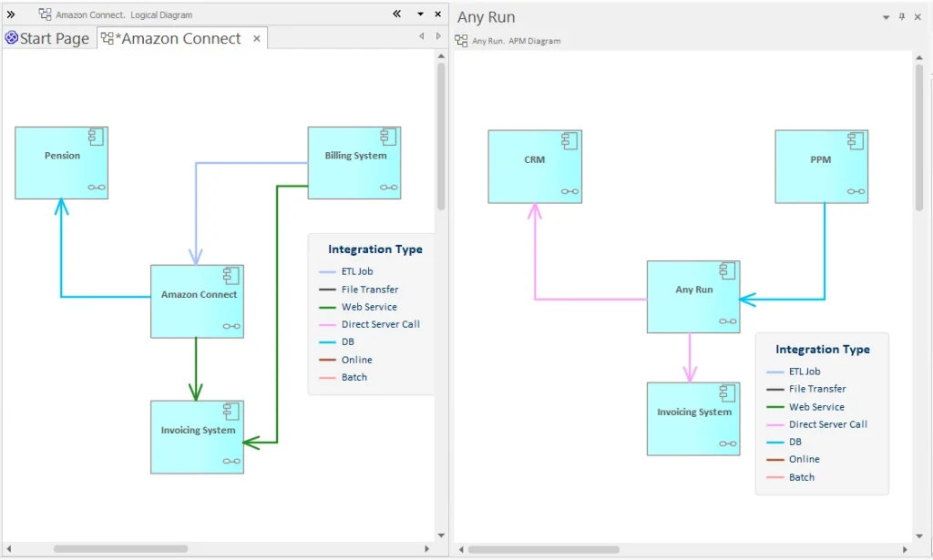Open the Any Run panel dropdown menu arrow
The height and width of the screenshot is (560, 933).
pyautogui.click(x=886, y=17)
